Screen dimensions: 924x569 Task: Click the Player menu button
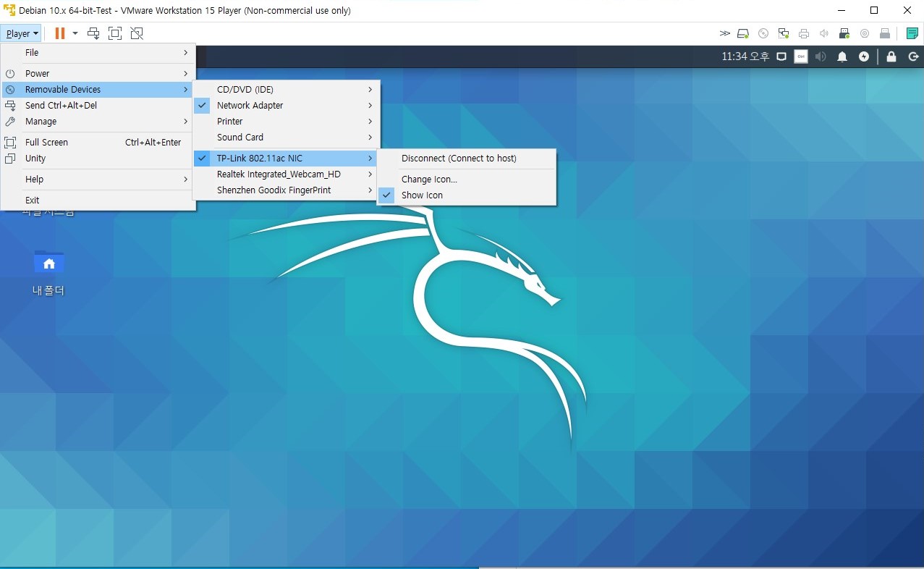coord(22,33)
